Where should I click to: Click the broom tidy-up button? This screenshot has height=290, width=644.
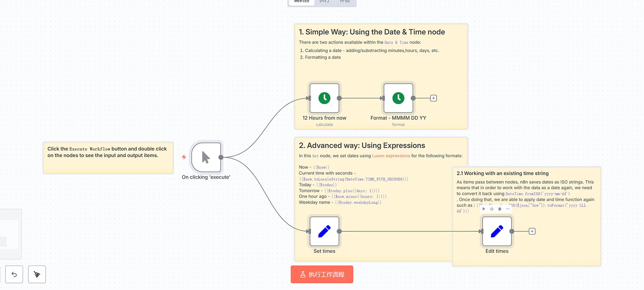tap(37, 274)
